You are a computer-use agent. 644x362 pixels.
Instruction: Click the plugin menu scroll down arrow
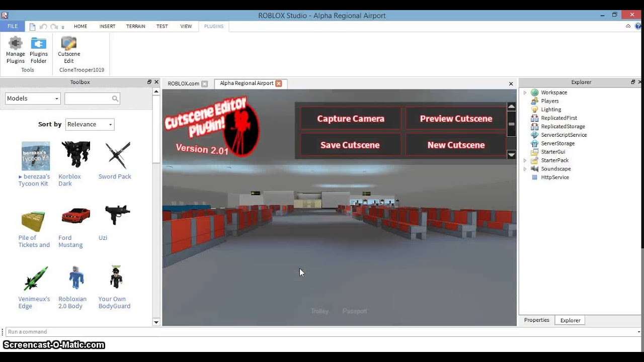tap(512, 155)
